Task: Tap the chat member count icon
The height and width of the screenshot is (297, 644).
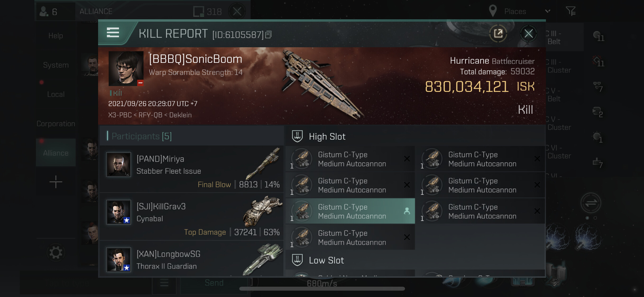Action: click(48, 12)
